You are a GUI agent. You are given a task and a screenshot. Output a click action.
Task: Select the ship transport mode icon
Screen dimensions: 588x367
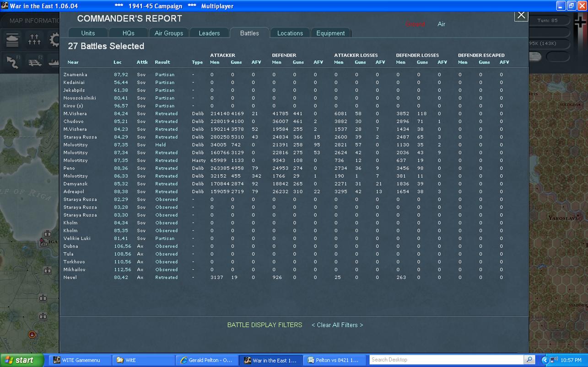tap(54, 62)
